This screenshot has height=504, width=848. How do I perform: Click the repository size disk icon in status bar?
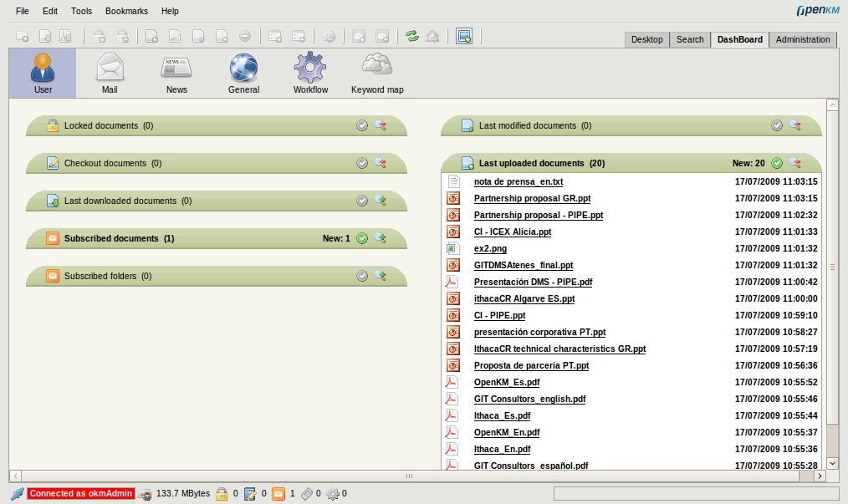coord(145,494)
